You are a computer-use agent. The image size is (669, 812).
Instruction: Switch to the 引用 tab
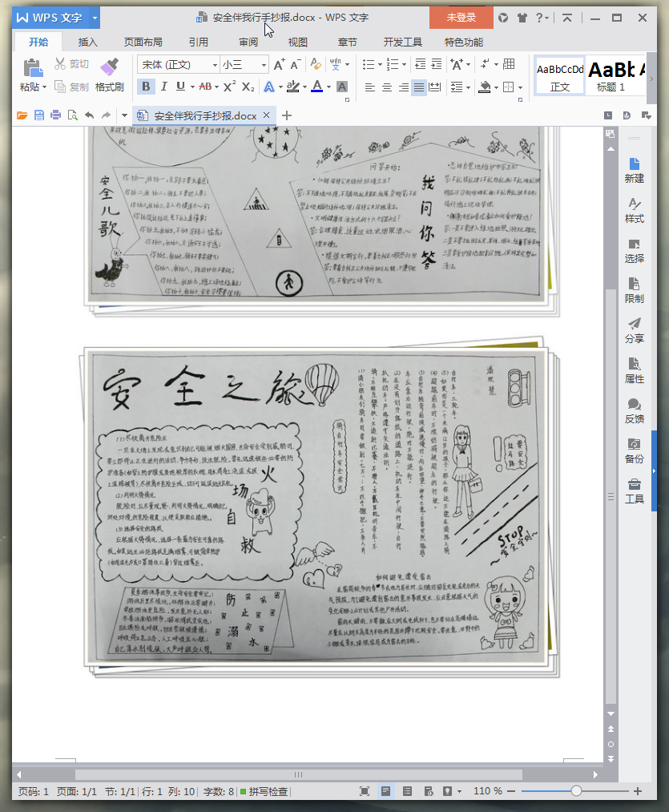[x=199, y=42]
